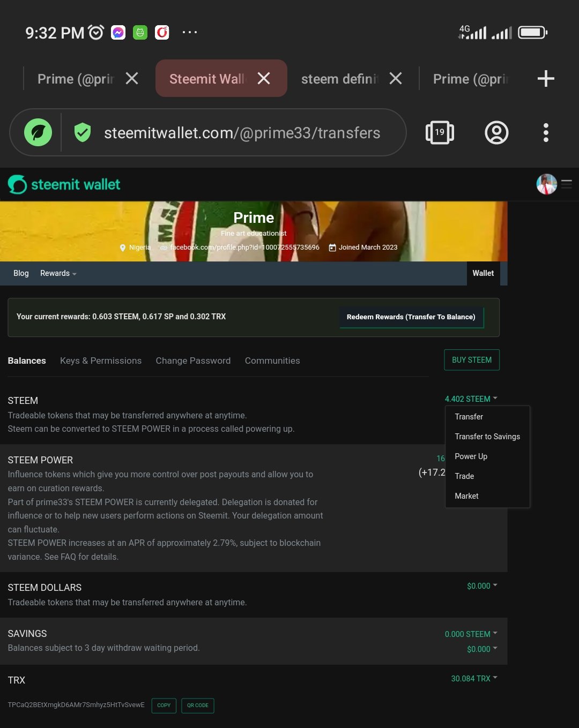Viewport: 579px width, 728px height.
Task: Expand the Savings 0.000 STEEM dropdown
Action: [x=471, y=634]
